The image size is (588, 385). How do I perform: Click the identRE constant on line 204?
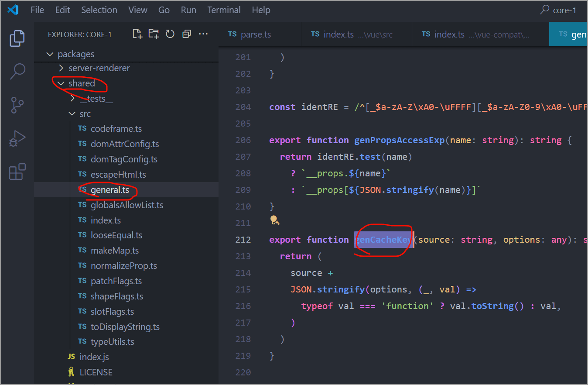tap(320, 107)
